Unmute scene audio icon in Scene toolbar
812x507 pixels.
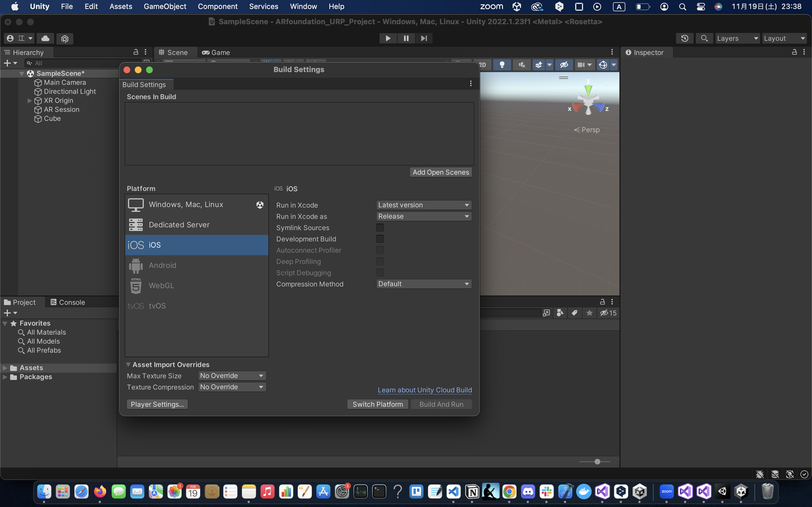[521, 65]
